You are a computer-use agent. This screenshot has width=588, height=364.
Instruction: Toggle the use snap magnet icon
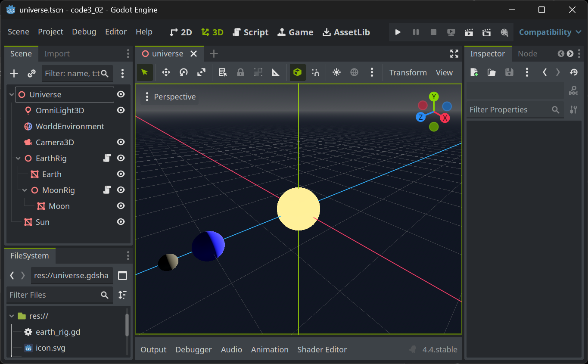coord(315,72)
